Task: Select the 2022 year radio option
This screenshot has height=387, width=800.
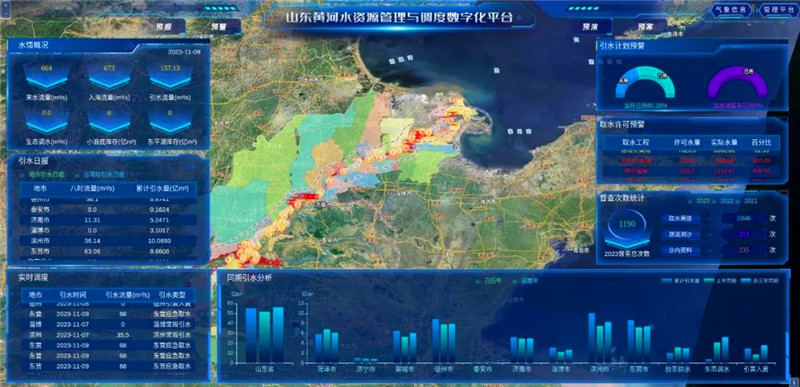Action: coord(724,201)
